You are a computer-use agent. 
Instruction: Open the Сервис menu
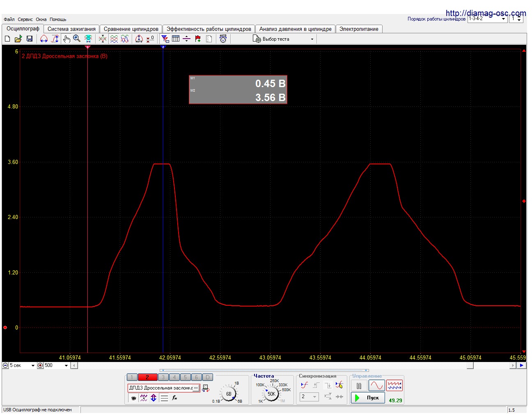point(25,19)
